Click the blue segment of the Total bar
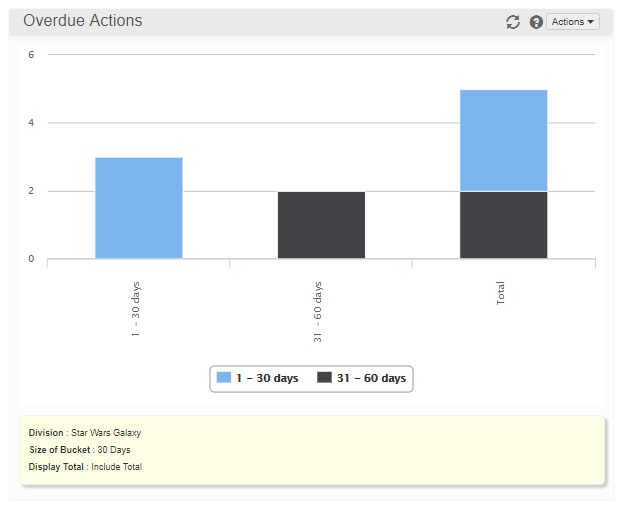625x514 pixels. pyautogui.click(x=503, y=140)
